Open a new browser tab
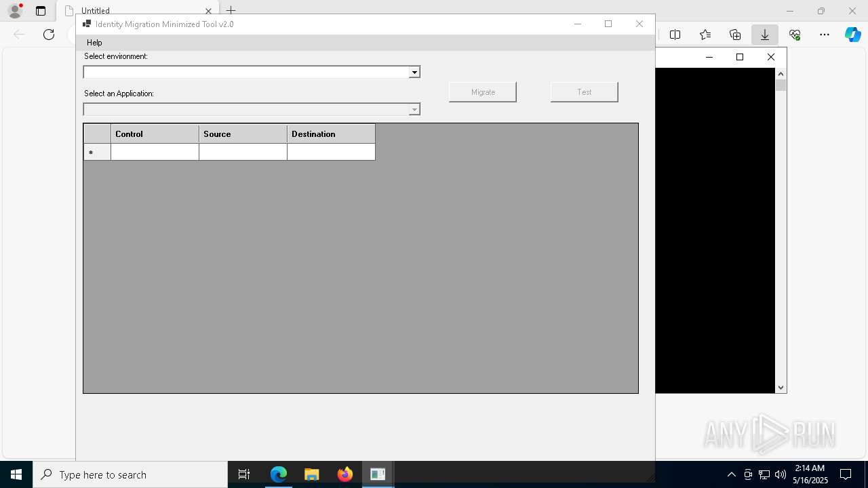The height and width of the screenshot is (488, 868). 231,11
